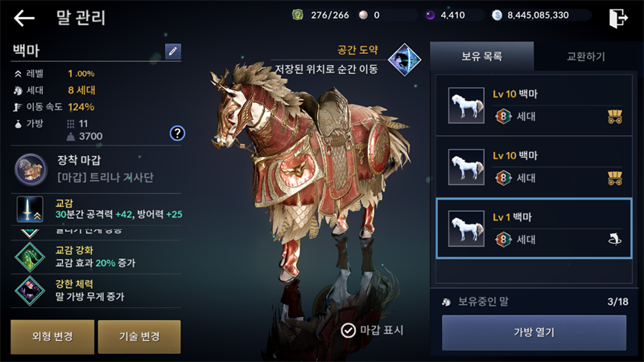This screenshot has height=362, width=644.
Task: Tap the 강한 체력 skill icon
Action: pyautogui.click(x=30, y=290)
